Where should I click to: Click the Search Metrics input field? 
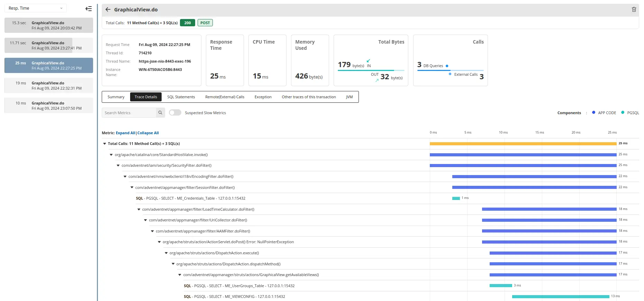click(129, 113)
